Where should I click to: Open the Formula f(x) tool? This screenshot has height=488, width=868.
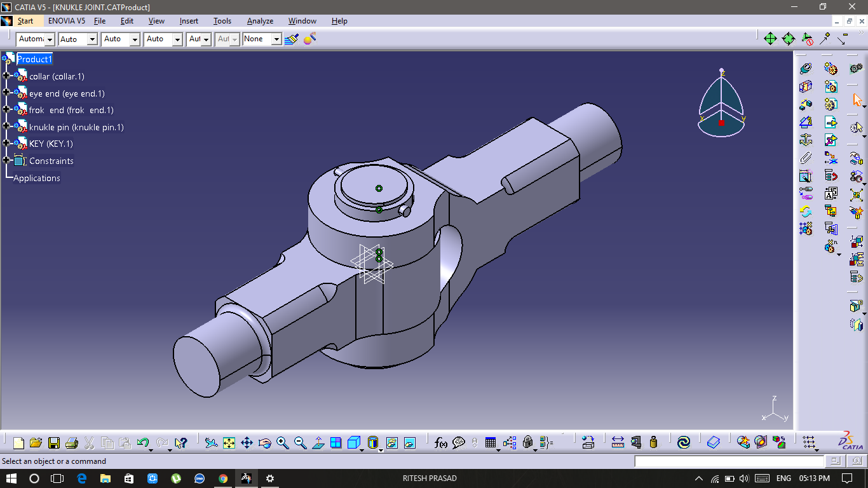tap(440, 443)
